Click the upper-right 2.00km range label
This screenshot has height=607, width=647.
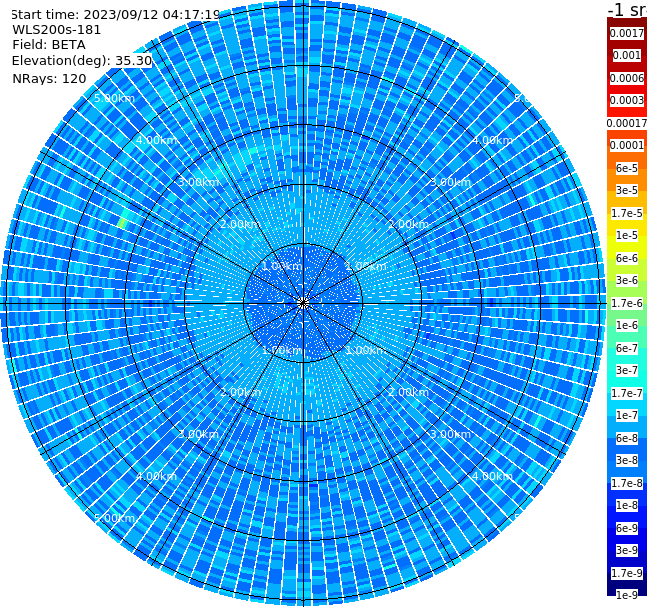pyautogui.click(x=408, y=224)
